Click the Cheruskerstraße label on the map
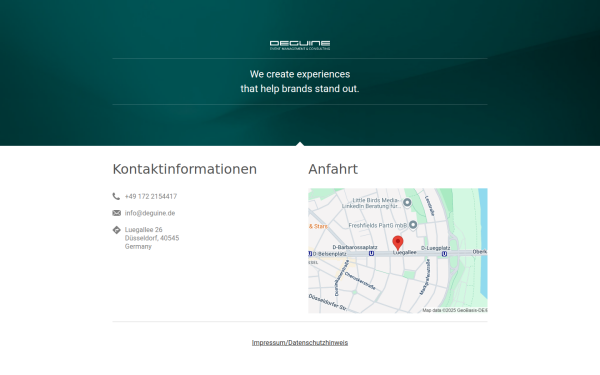600x375 pixels. point(360,281)
